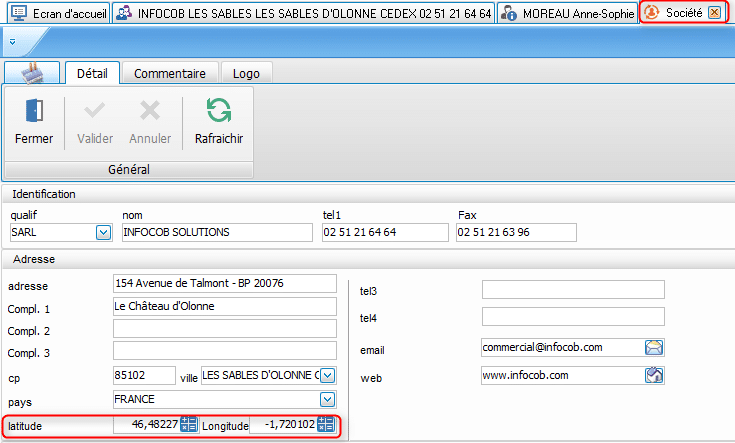Switch to the Commentaire tab
The width and height of the screenshot is (735, 443).
tap(170, 73)
